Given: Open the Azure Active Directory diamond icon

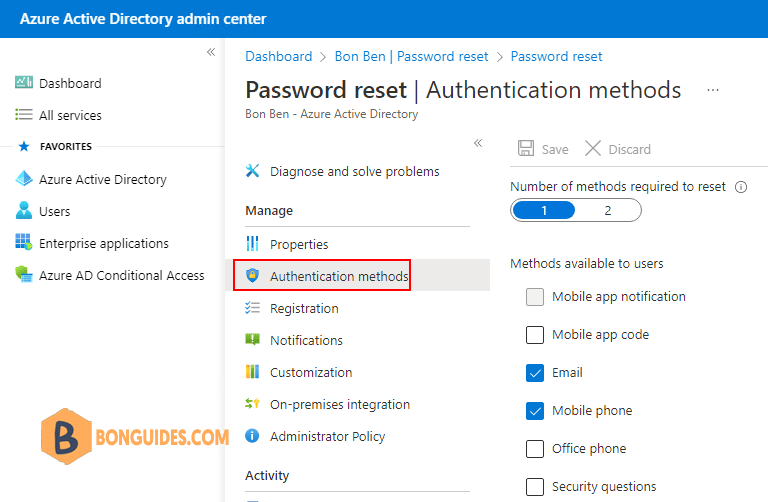Looking at the screenshot, I should [x=24, y=179].
